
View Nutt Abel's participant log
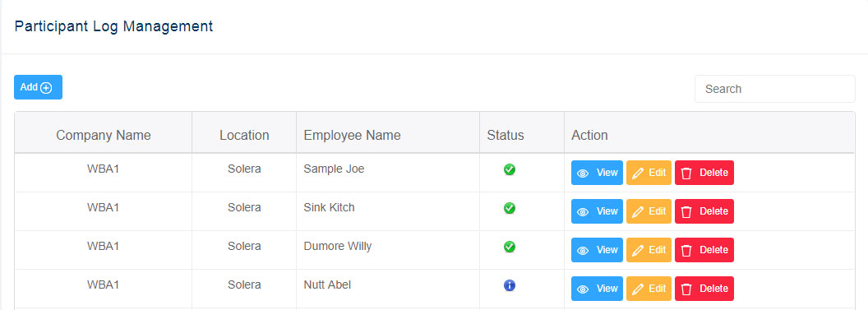597,289
